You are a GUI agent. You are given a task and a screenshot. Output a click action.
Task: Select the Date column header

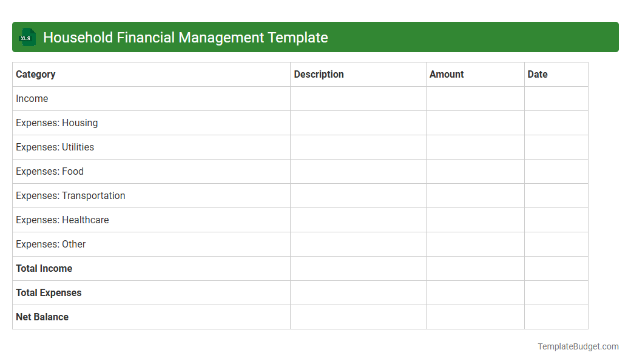pyautogui.click(x=538, y=74)
